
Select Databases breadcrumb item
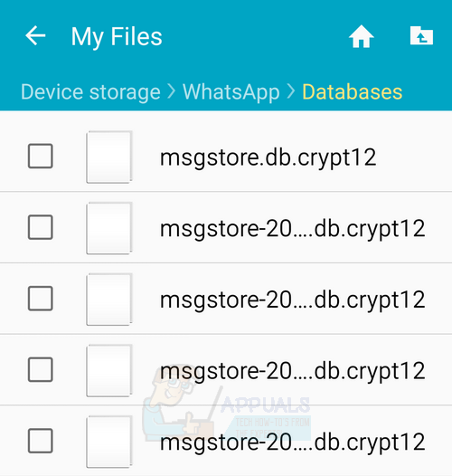[x=353, y=91]
